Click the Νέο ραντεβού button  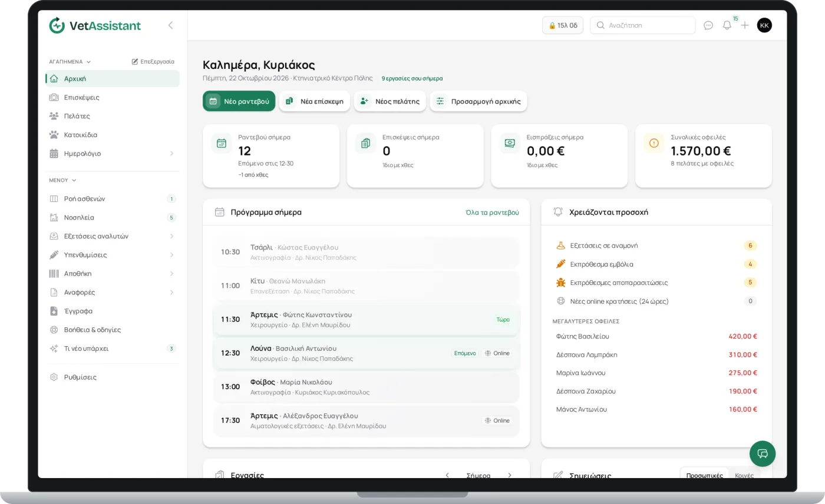(x=239, y=101)
